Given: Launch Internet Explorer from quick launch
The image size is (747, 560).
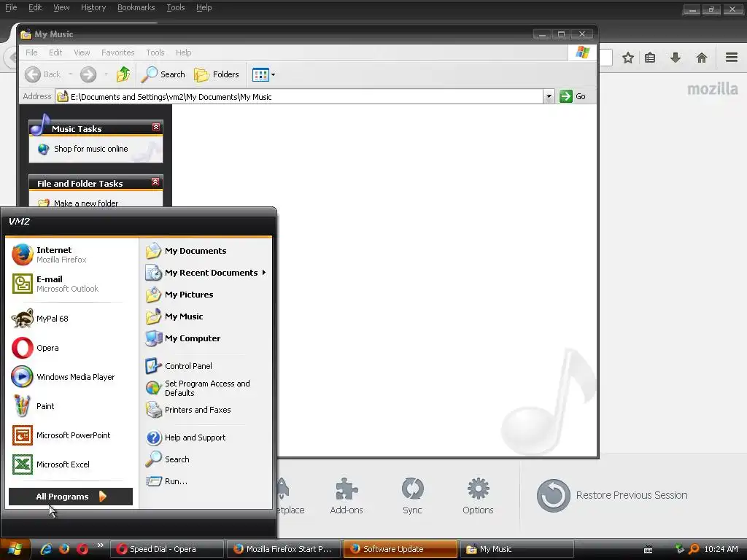Looking at the screenshot, I should 46,549.
